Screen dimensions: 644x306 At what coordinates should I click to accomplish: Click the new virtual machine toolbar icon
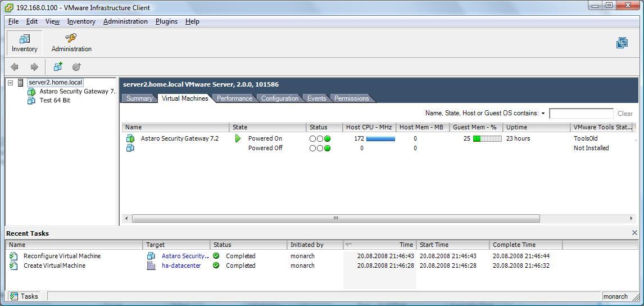point(58,67)
